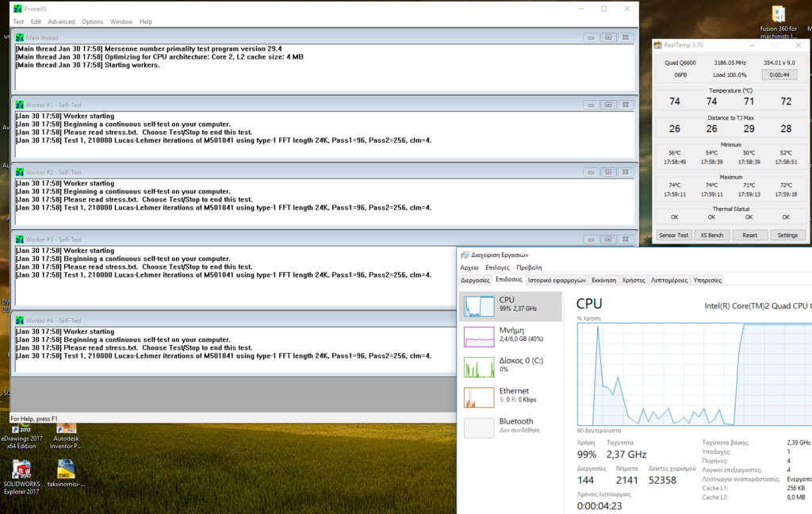Close the Worker #3 child window
Viewport: 812px width, 514px height.
(x=626, y=240)
